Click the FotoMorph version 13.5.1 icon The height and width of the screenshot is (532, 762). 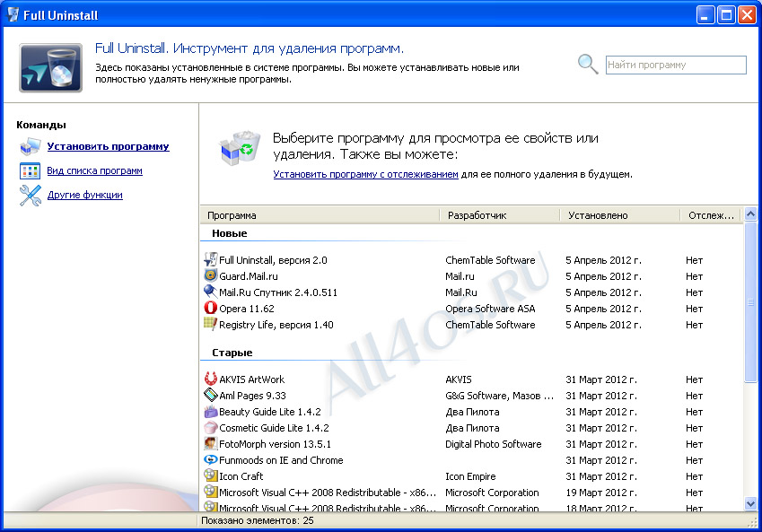(x=210, y=443)
